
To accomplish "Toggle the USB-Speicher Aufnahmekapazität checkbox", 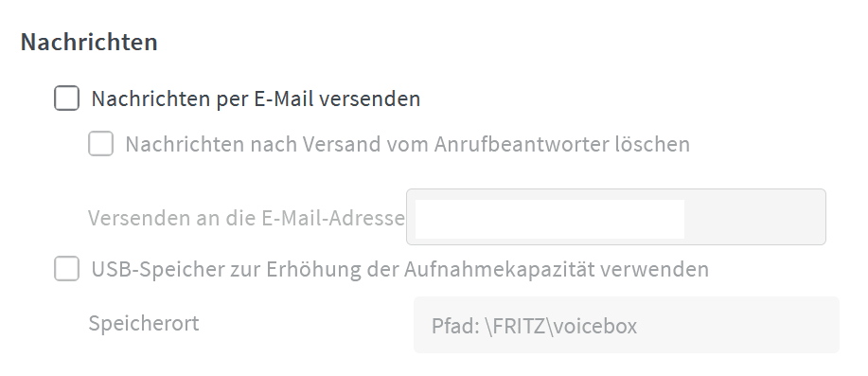I will coord(66,269).
